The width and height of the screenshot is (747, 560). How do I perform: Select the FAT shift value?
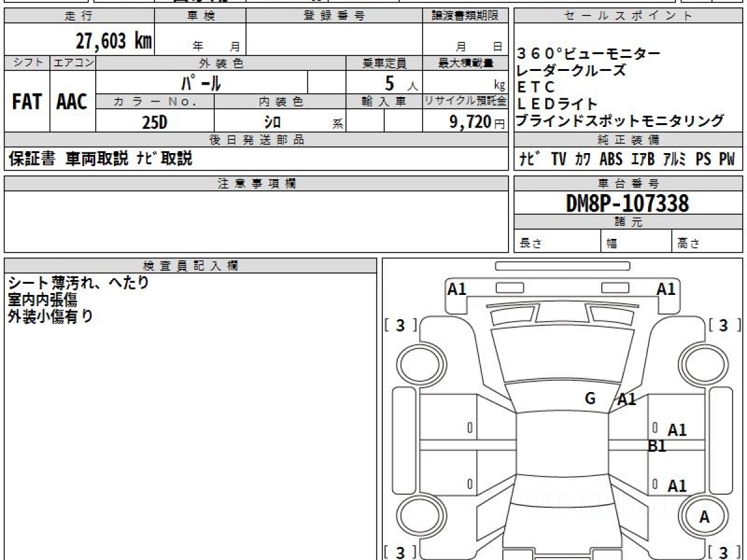tap(27, 102)
